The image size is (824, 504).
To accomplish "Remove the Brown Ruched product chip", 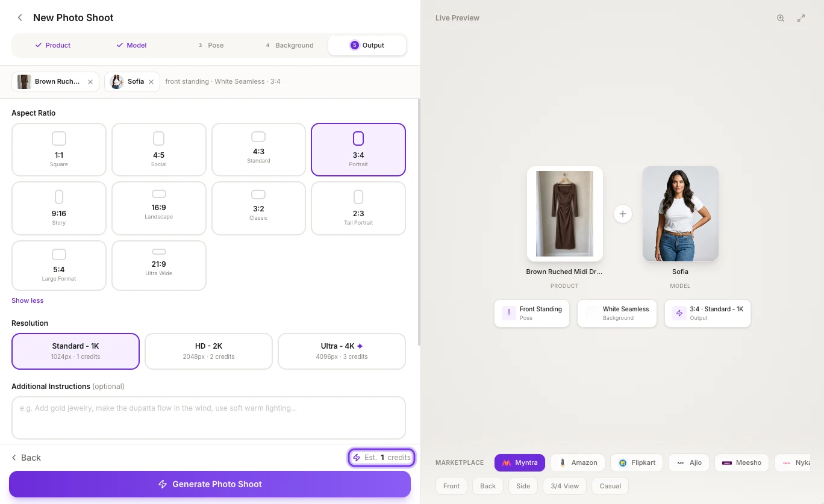I will coord(90,82).
